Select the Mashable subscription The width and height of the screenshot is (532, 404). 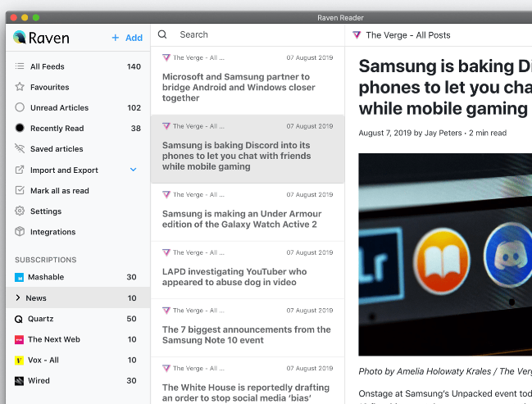pyautogui.click(x=78, y=277)
